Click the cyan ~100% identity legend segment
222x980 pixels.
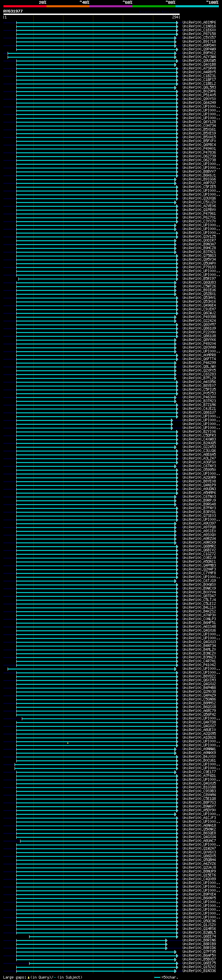[197, 6]
